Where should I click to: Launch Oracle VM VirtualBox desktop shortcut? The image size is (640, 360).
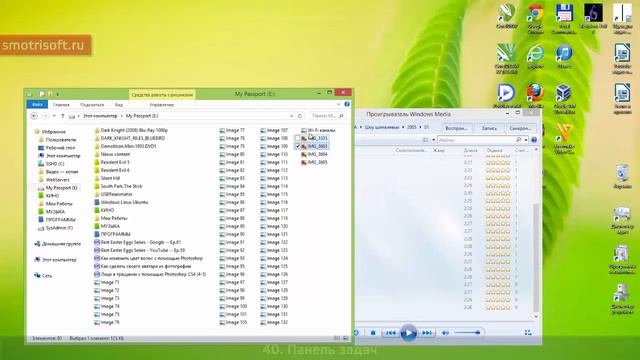coord(564,98)
